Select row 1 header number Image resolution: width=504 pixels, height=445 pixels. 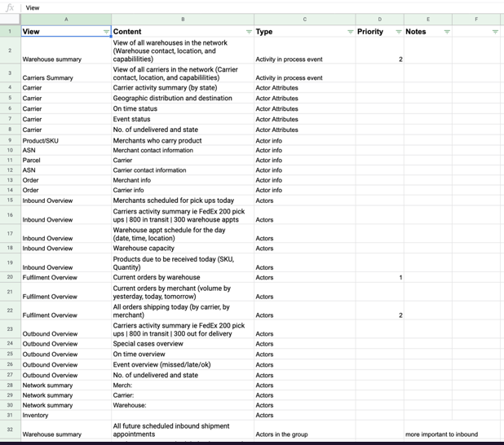point(10,32)
